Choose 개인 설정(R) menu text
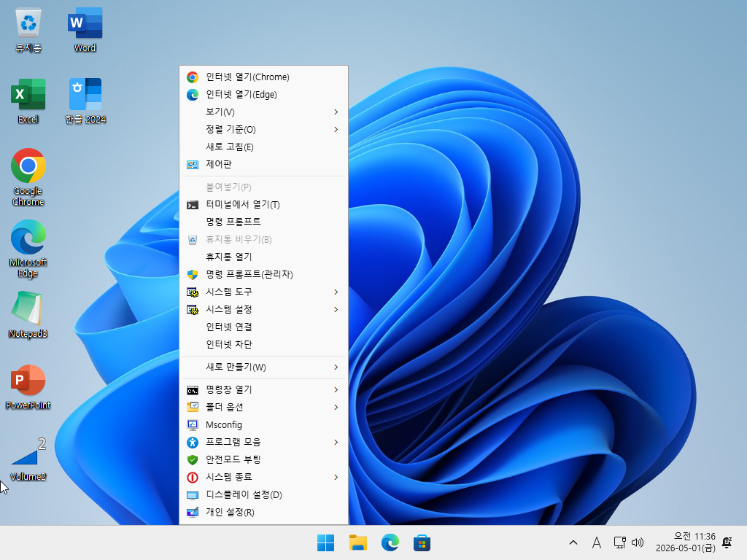 [230, 513]
